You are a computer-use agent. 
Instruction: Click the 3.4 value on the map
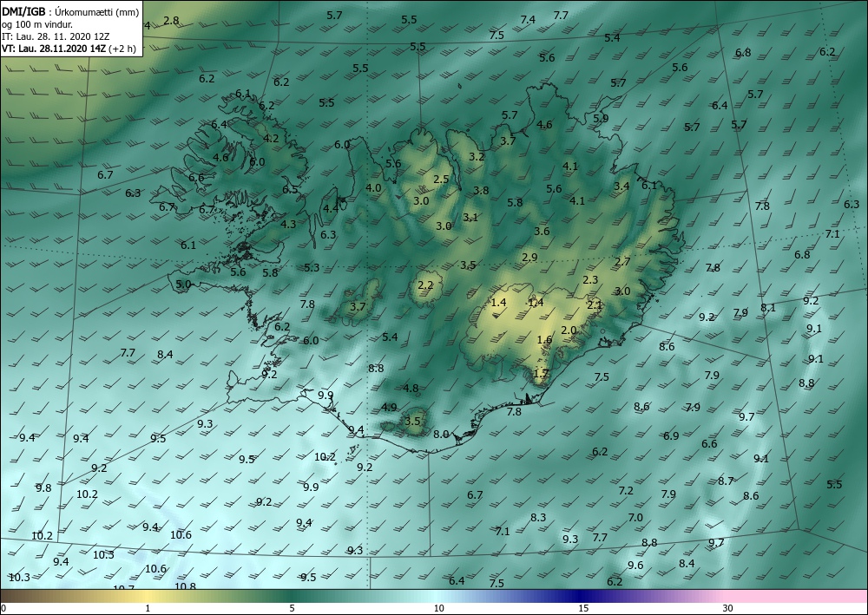click(621, 186)
